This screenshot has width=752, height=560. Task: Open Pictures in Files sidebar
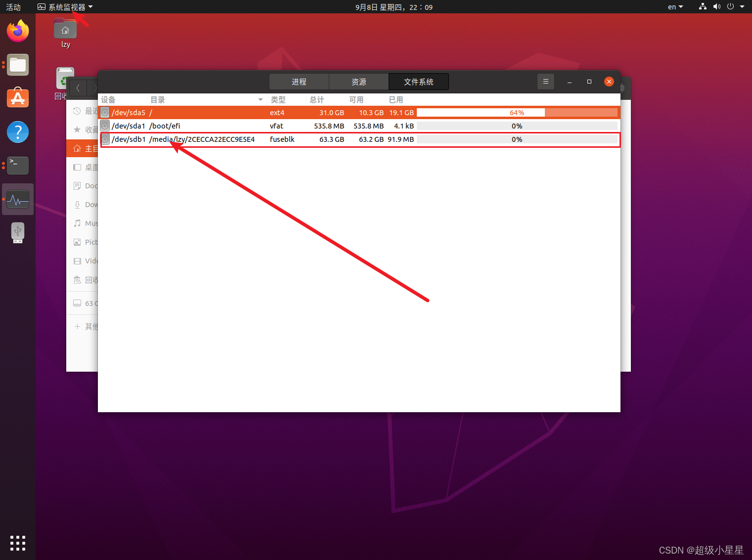pyautogui.click(x=83, y=243)
